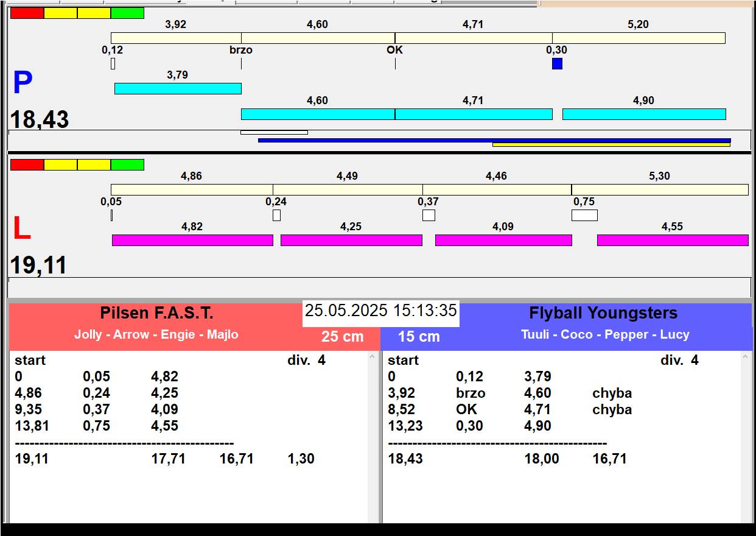
Task: Click the blue letter P lane label
Action: click(23, 83)
